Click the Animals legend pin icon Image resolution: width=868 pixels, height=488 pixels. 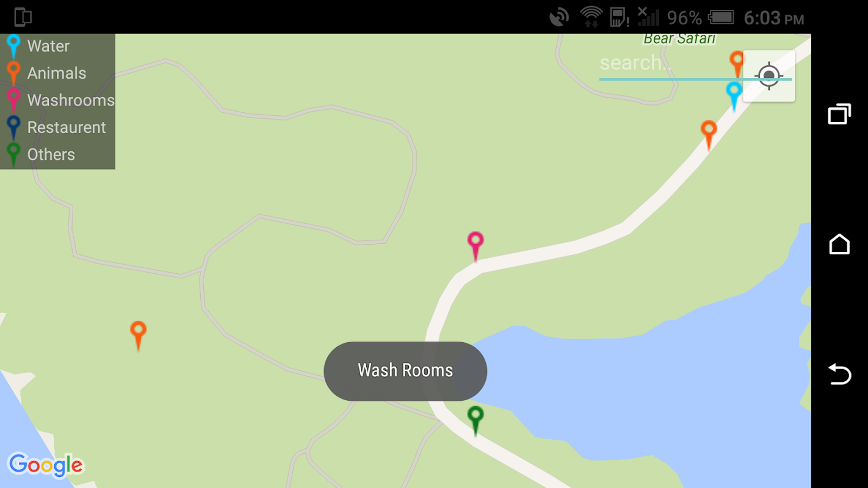click(x=13, y=73)
